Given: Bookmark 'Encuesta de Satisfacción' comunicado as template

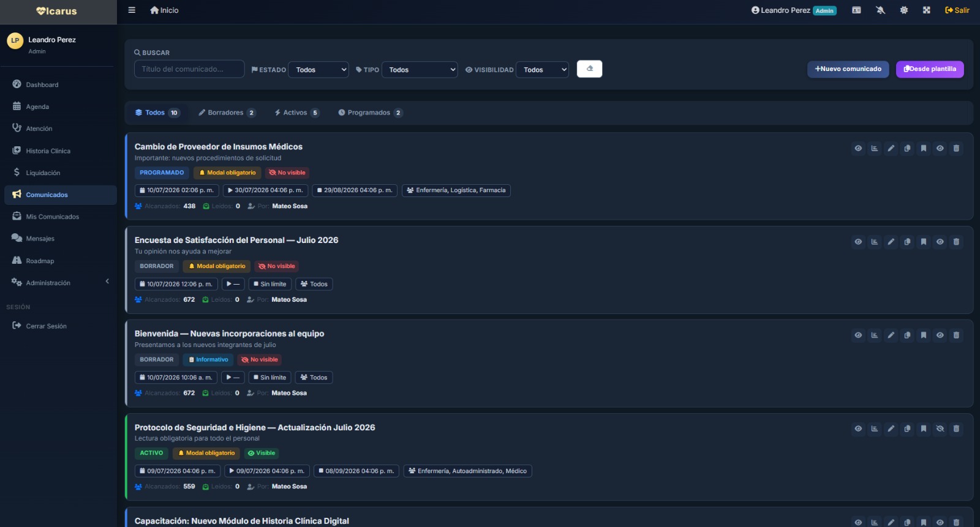Looking at the screenshot, I should 924,242.
